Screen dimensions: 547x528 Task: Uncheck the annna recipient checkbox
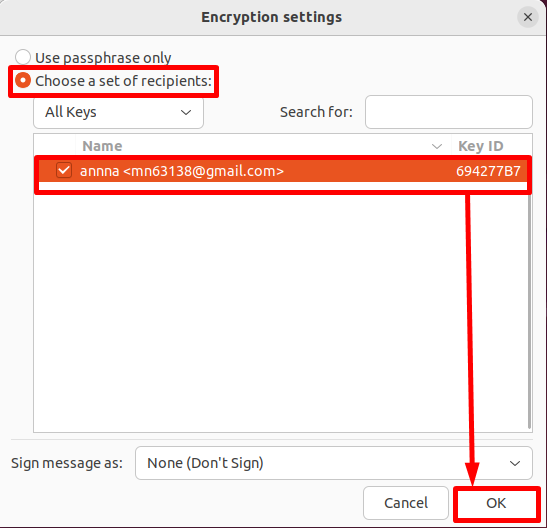coord(64,171)
